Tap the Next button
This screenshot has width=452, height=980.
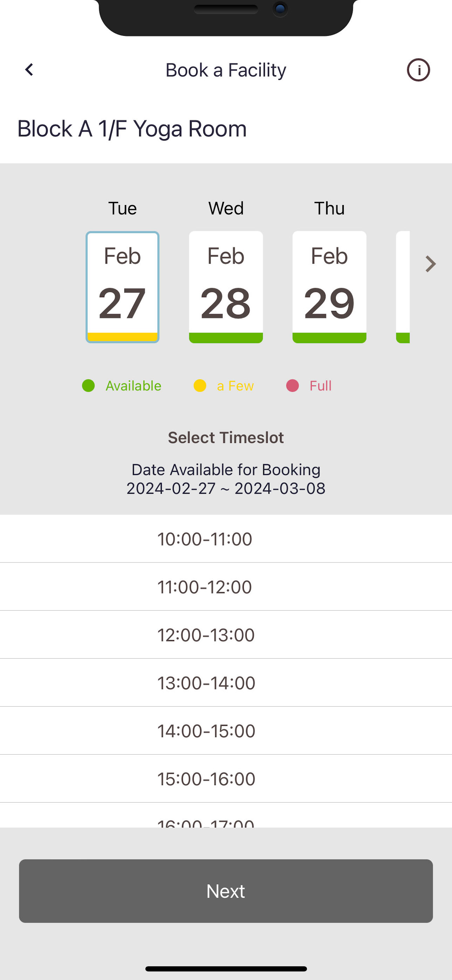click(226, 891)
